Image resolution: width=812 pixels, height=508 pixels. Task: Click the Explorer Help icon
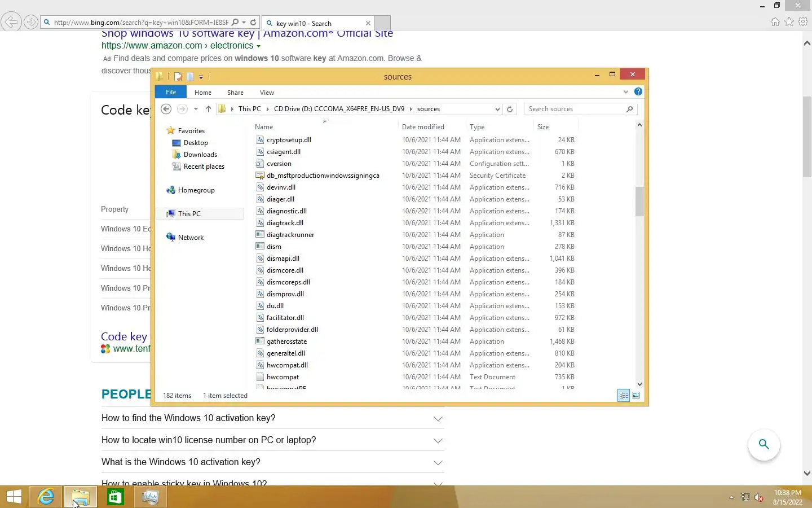(x=638, y=91)
